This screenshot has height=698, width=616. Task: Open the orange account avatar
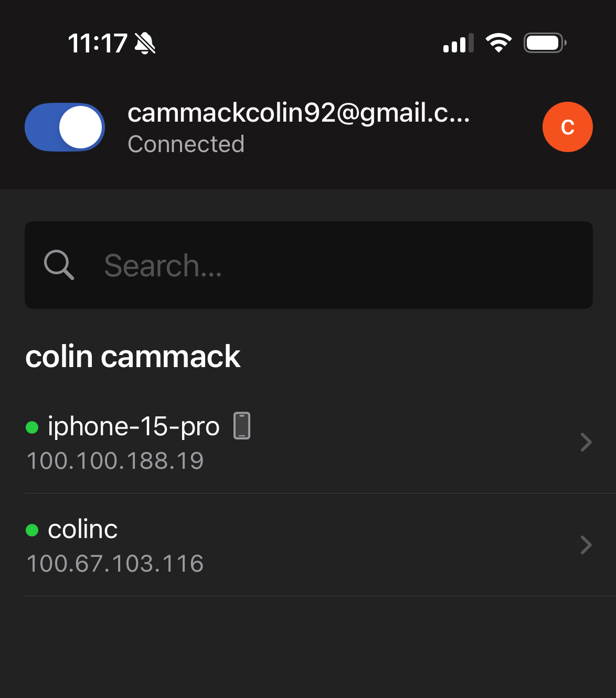568,127
